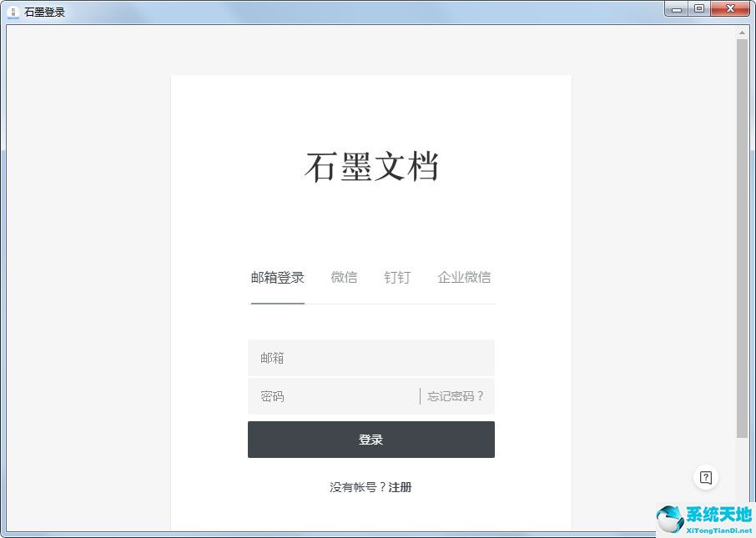Viewport: 756px width, 538px height.
Task: Open the 企业微信 login tab
Action: [464, 277]
